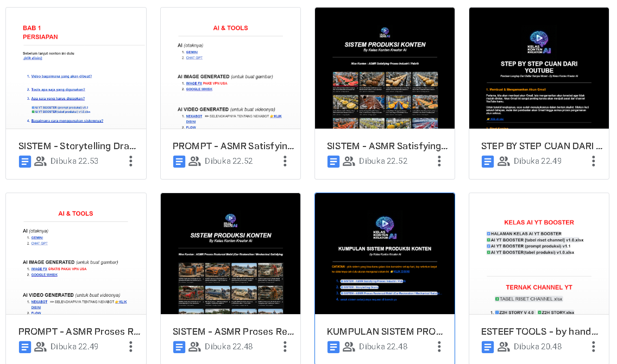This screenshot has width=617, height=364.
Task: Open the SISTEM - Storytelling document thumbnail preview
Action: click(76, 68)
